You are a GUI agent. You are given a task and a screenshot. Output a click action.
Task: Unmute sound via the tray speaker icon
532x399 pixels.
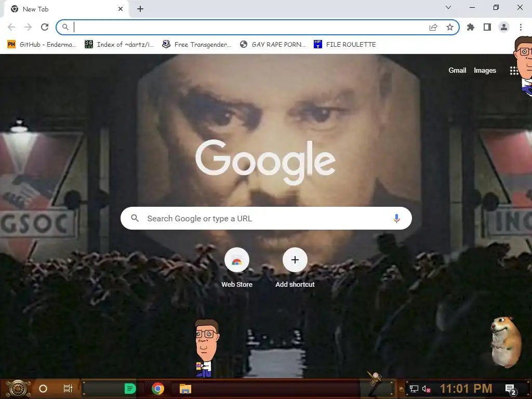point(427,389)
